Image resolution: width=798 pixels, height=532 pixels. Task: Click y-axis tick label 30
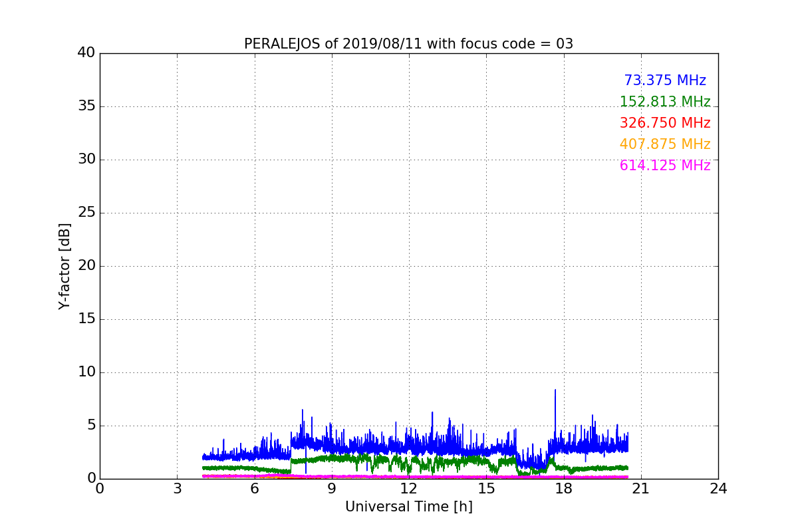tap(86, 159)
